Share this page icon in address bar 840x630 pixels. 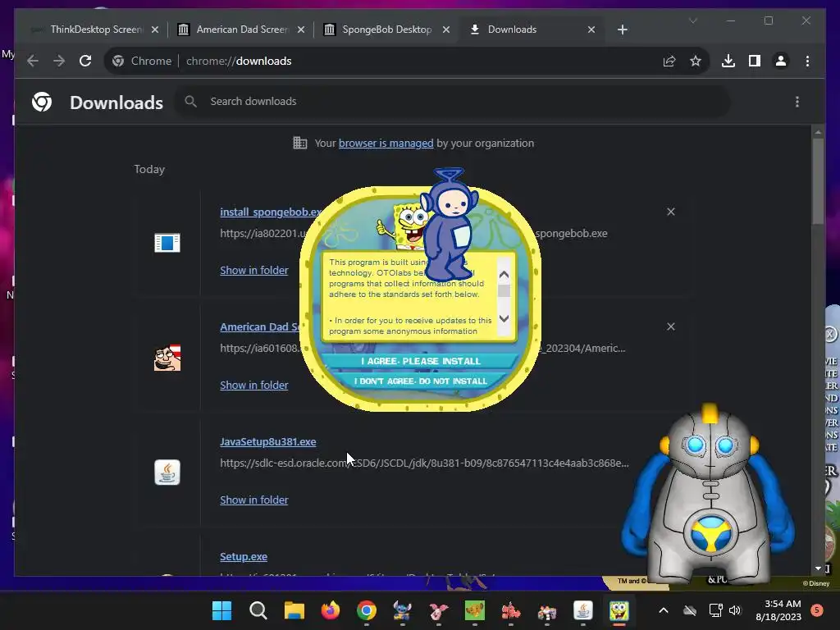[x=669, y=61]
